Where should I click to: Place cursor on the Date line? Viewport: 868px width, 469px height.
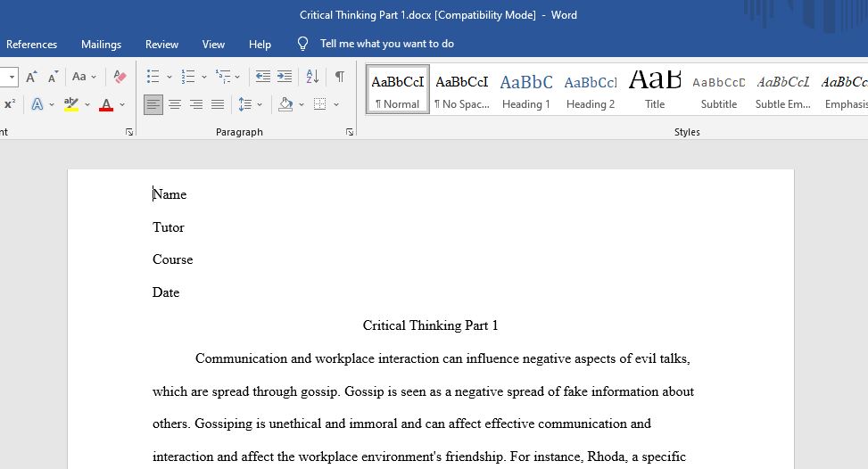[x=166, y=292]
